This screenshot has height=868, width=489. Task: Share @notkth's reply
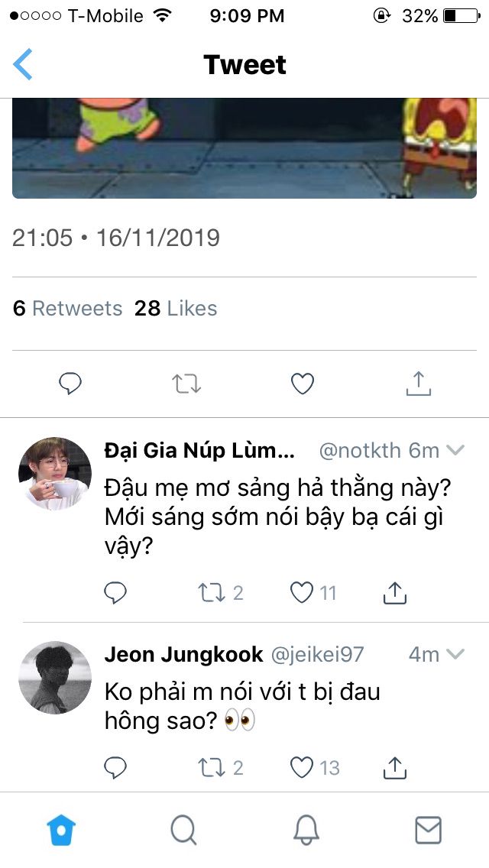394,592
